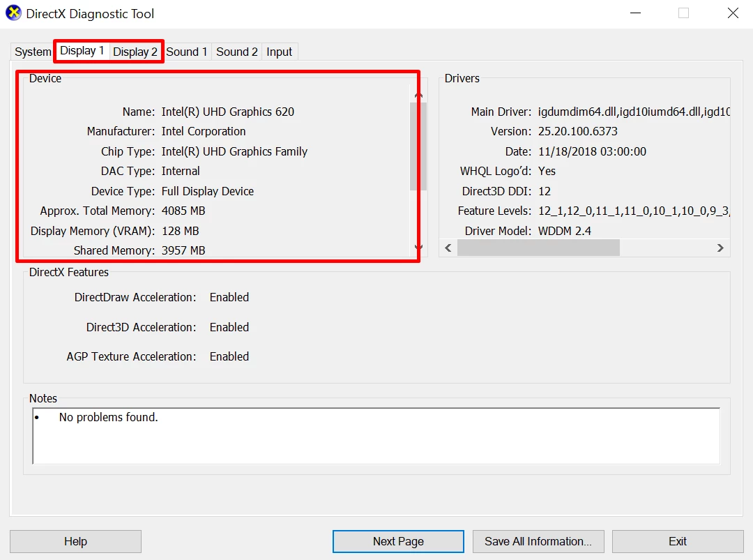
Task: Minimize the DirectX Diagnostic Tool window
Action: click(x=635, y=13)
